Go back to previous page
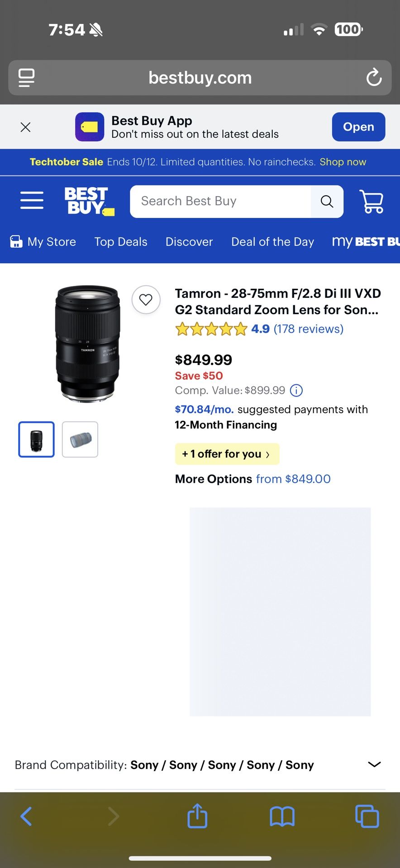Viewport: 400px width, 868px height. click(x=26, y=816)
